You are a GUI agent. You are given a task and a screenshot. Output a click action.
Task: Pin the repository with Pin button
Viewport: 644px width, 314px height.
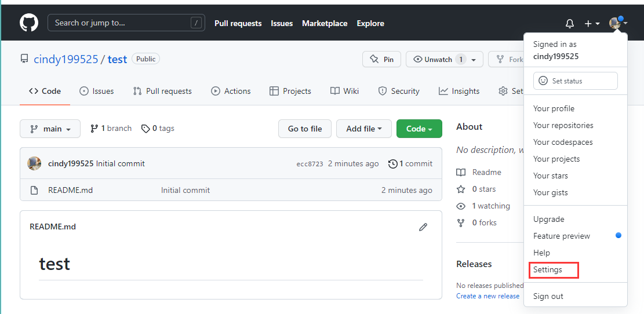381,60
